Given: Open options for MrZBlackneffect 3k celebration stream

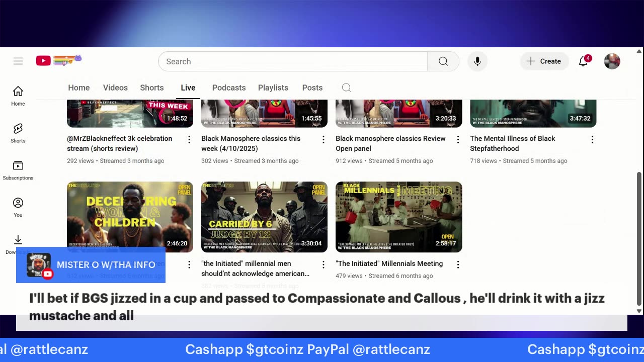Looking at the screenshot, I should [x=189, y=139].
